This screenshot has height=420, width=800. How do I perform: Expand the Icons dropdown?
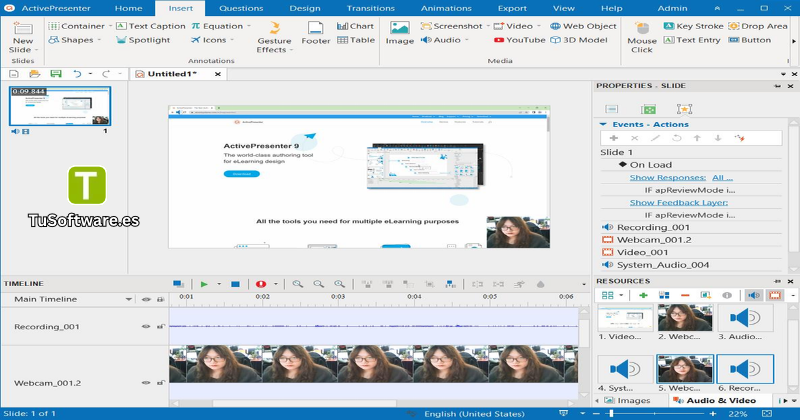coord(232,40)
